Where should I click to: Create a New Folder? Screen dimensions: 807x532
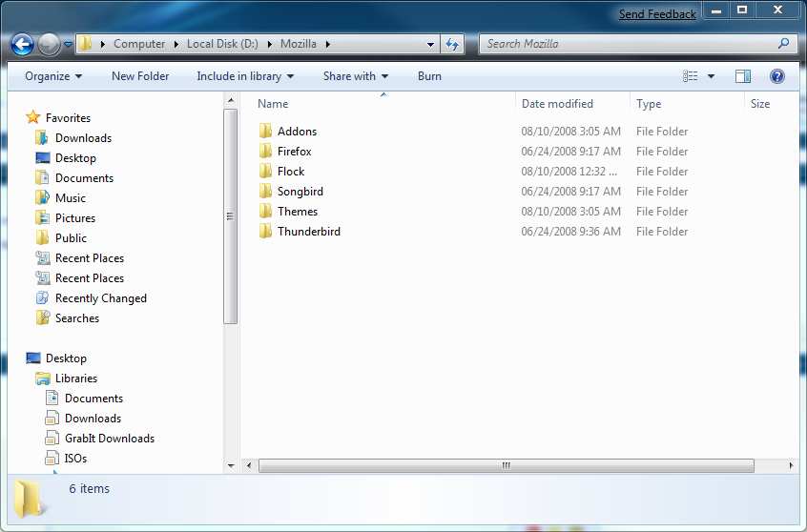[140, 76]
